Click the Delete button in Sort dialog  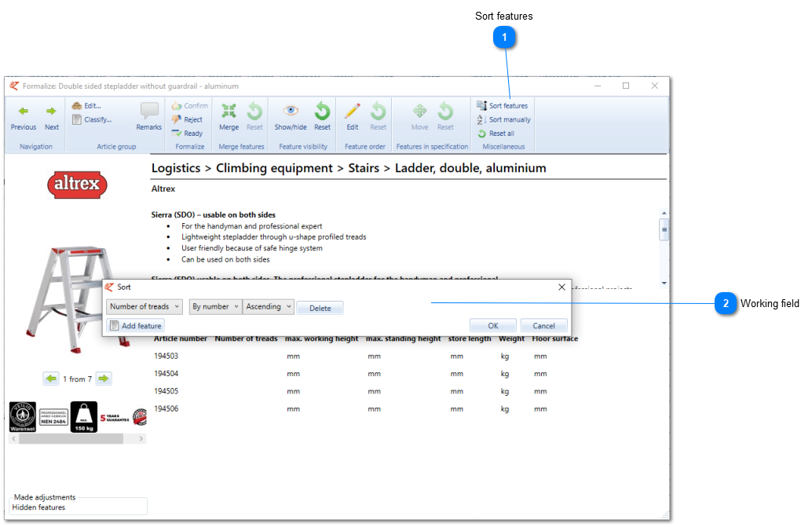point(320,308)
